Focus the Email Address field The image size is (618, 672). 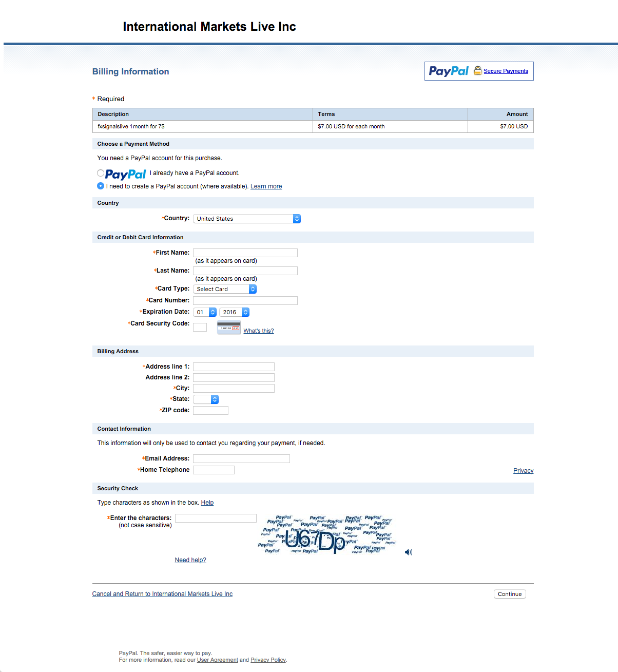[241, 458]
